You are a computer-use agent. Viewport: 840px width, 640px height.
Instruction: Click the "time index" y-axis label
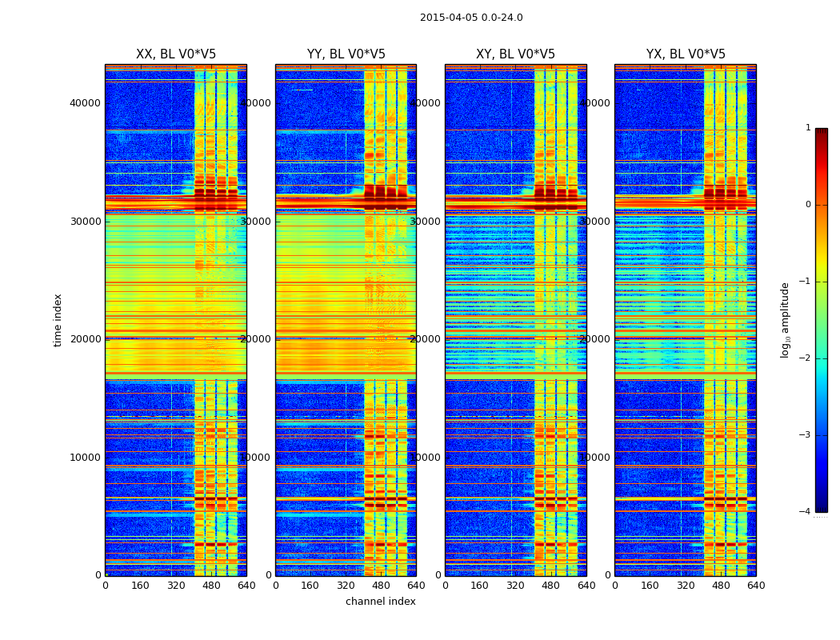(58, 319)
